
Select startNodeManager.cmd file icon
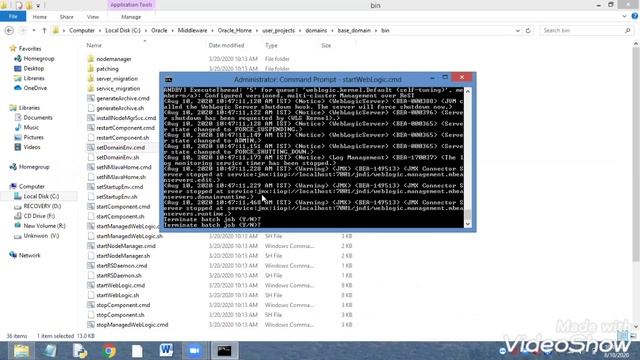tap(91, 246)
